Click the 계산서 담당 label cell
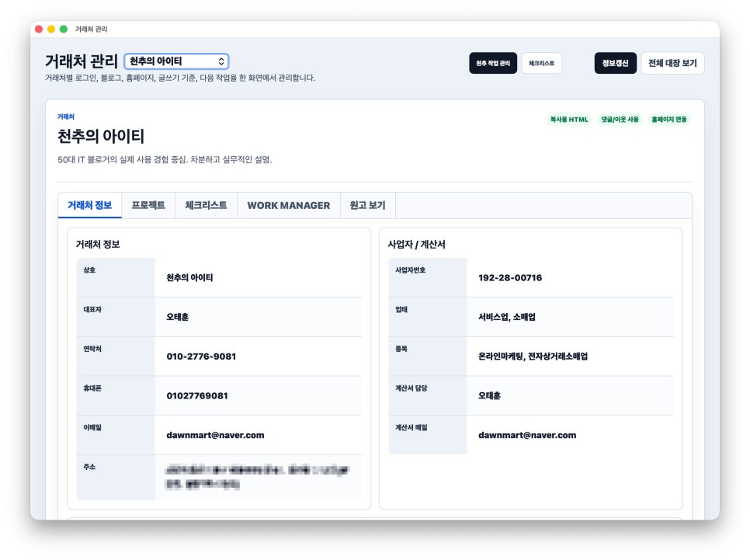Image resolution: width=750 pixels, height=560 pixels. (428, 396)
